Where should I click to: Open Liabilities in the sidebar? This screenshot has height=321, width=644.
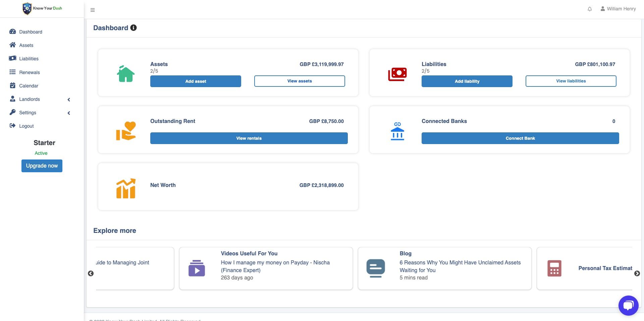pyautogui.click(x=29, y=59)
